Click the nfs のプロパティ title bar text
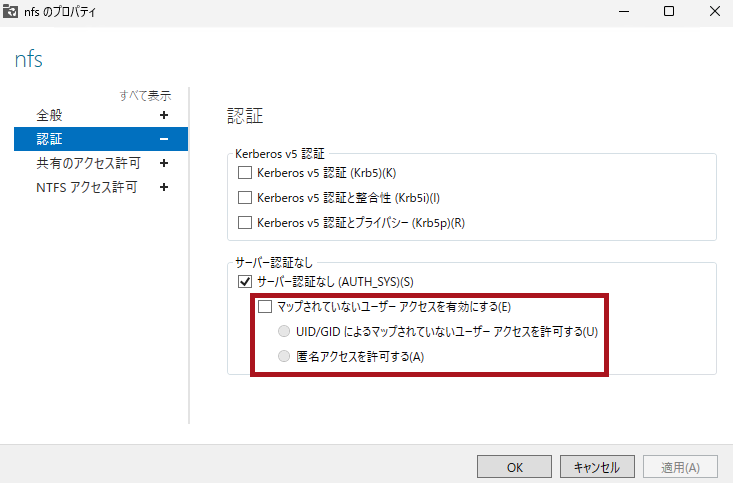Viewport: 733px width, 483px height. point(60,12)
